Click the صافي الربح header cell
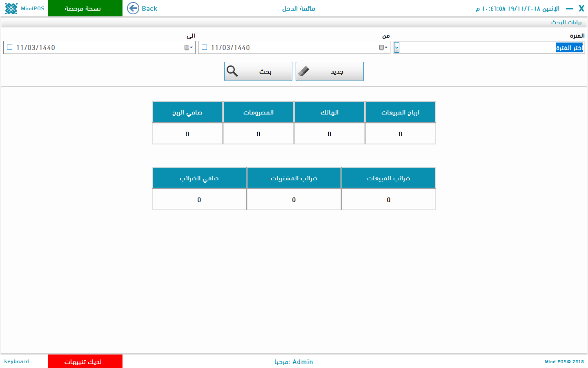 point(187,112)
